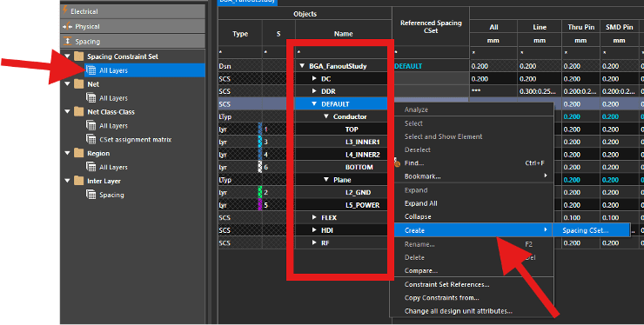The image size is (644, 325).
Task: Click the Spacing Constraint Set folder icon
Action: (x=79, y=56)
